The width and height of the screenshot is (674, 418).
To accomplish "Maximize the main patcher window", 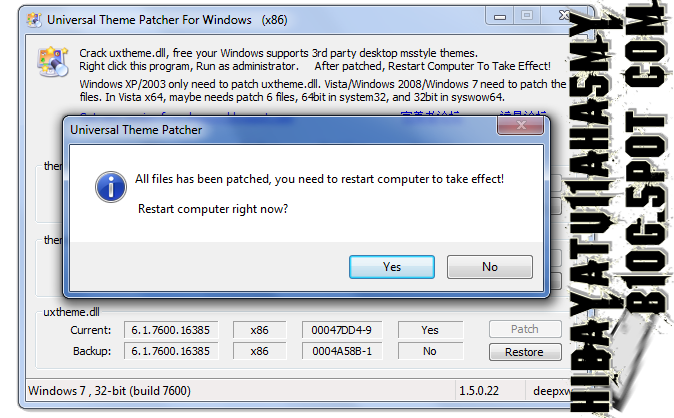I will [527, 16].
